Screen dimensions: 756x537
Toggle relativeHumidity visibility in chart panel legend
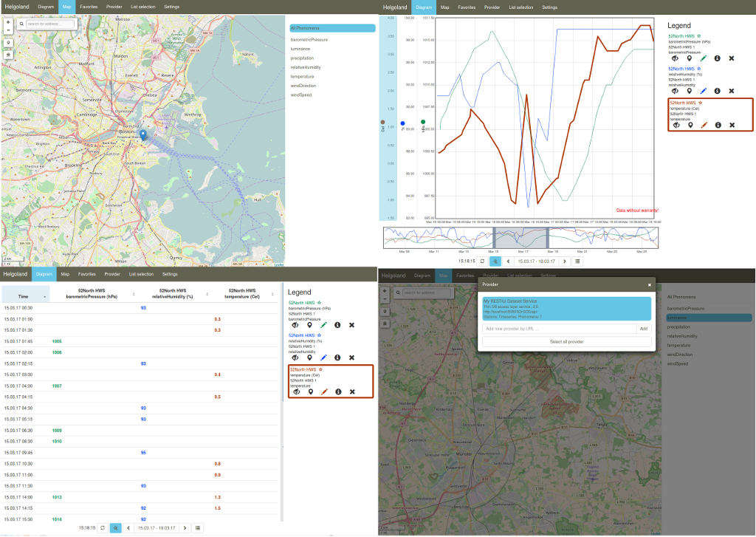click(675, 91)
